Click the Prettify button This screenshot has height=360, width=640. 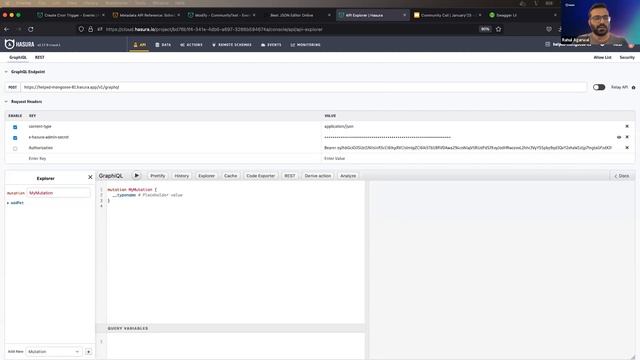158,176
